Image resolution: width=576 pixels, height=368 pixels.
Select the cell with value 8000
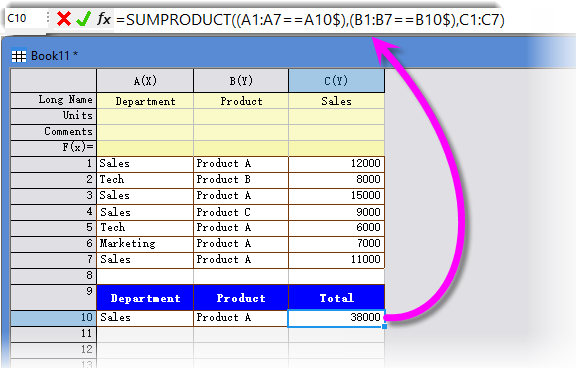pos(336,180)
